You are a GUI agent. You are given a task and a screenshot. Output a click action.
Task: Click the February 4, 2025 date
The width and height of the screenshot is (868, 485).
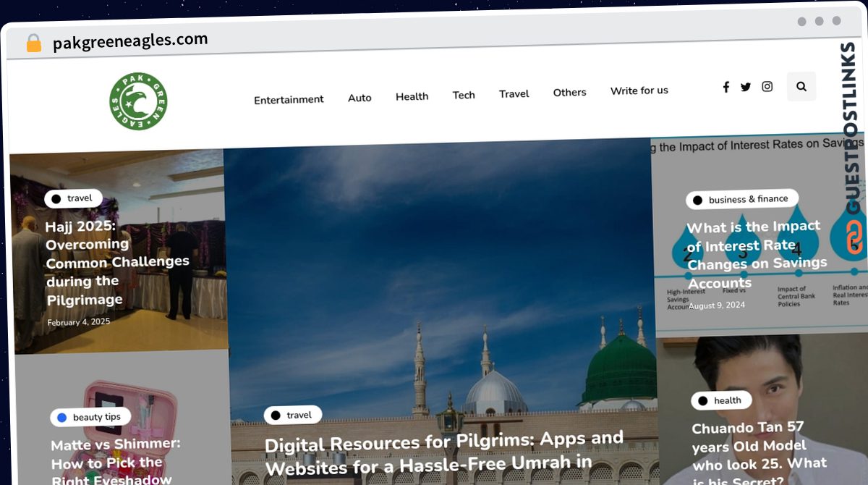point(79,322)
